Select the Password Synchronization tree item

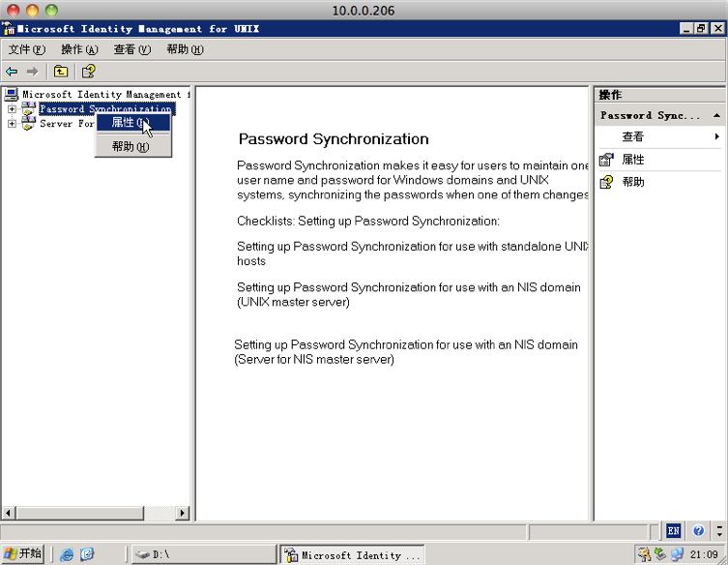(x=106, y=109)
